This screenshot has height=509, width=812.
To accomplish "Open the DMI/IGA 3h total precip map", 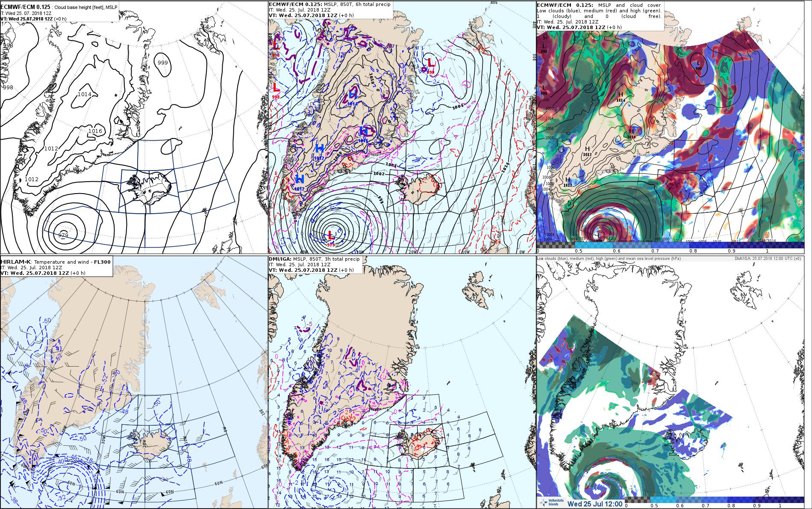I will coord(402,382).
